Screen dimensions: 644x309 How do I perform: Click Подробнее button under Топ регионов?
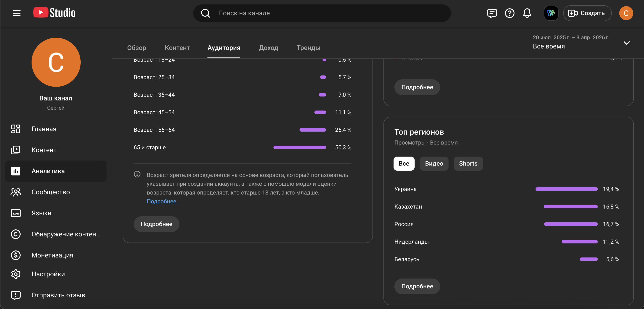pos(417,286)
